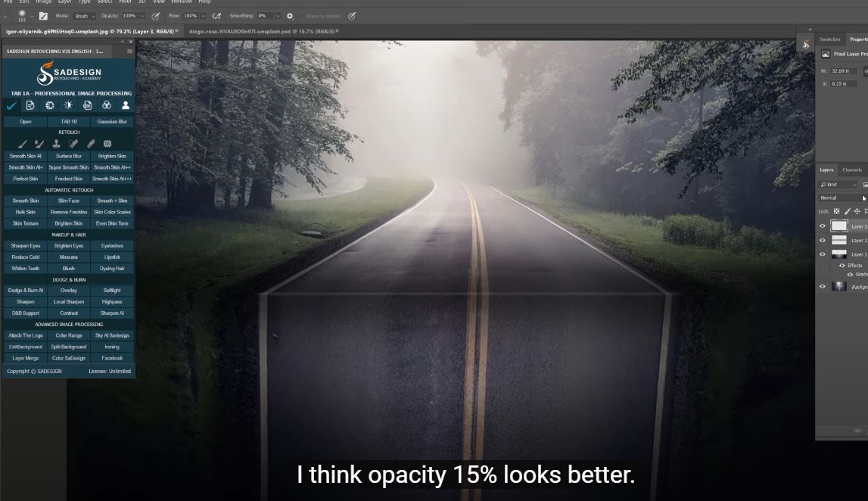The image size is (868, 501).
Task: Apply Gaussian Blur from SaDesign panel
Action: point(112,121)
